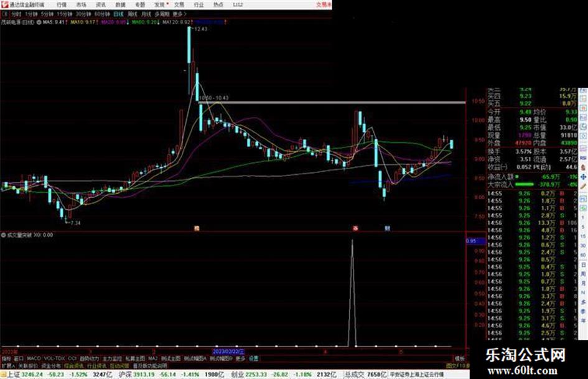Select the 日线 daily period

(118, 14)
